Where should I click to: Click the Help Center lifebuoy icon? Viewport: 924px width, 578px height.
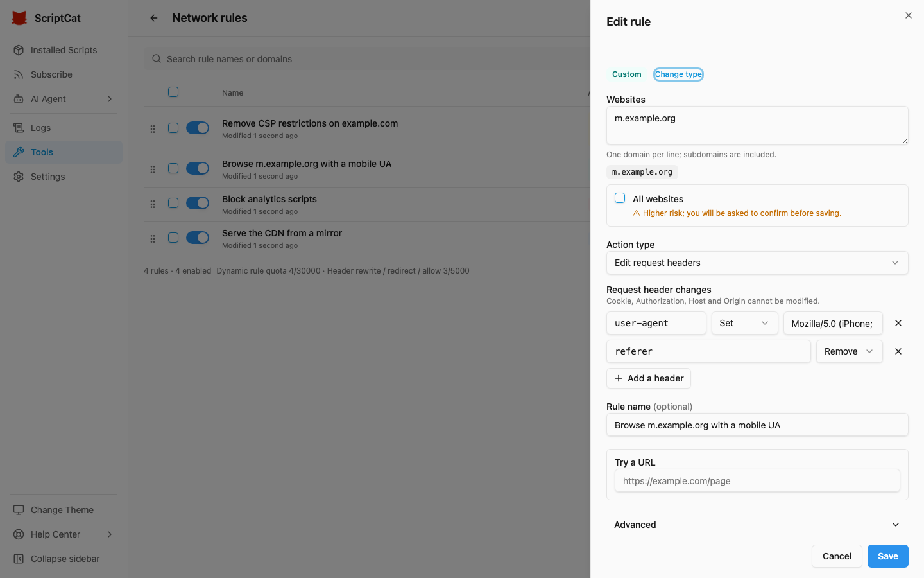[x=19, y=534]
